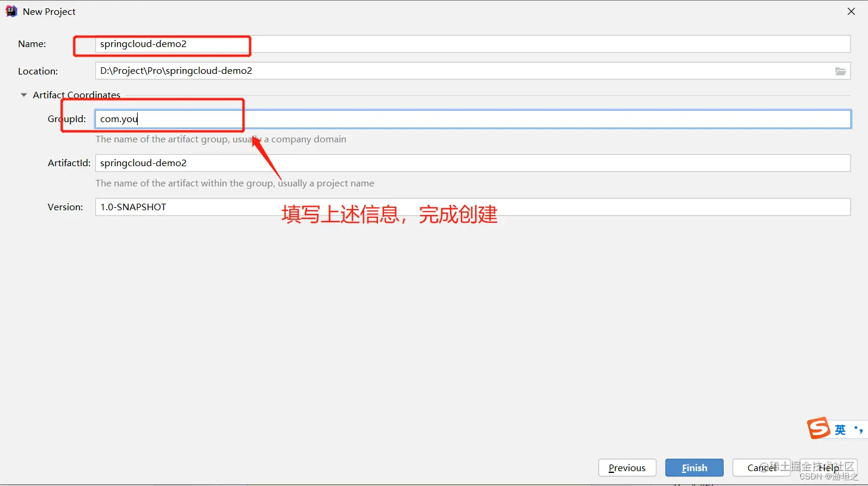The width and height of the screenshot is (868, 486).
Task: Click the 'GroupId:' label
Action: pos(67,119)
